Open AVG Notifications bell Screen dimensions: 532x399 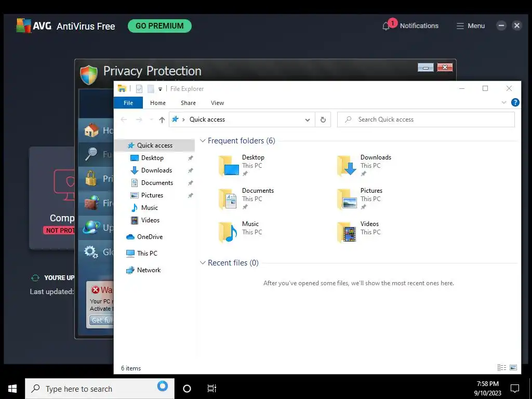386,26
